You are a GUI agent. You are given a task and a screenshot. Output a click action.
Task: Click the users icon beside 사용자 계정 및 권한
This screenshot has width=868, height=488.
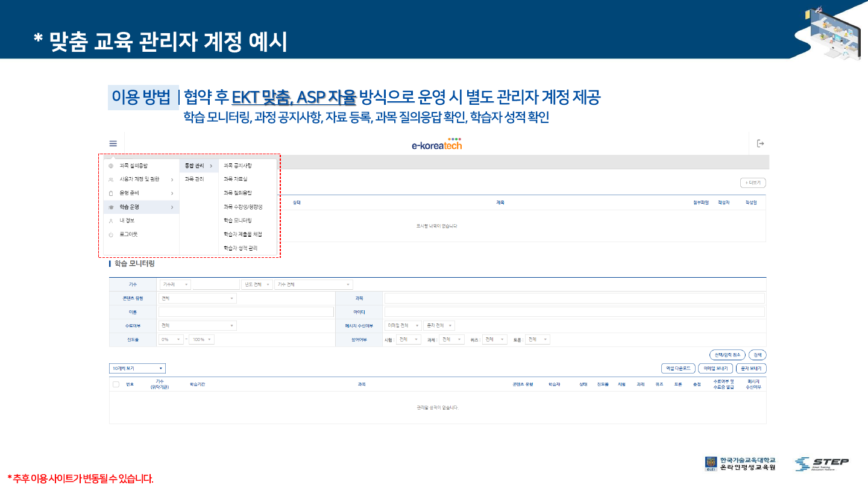(x=111, y=180)
